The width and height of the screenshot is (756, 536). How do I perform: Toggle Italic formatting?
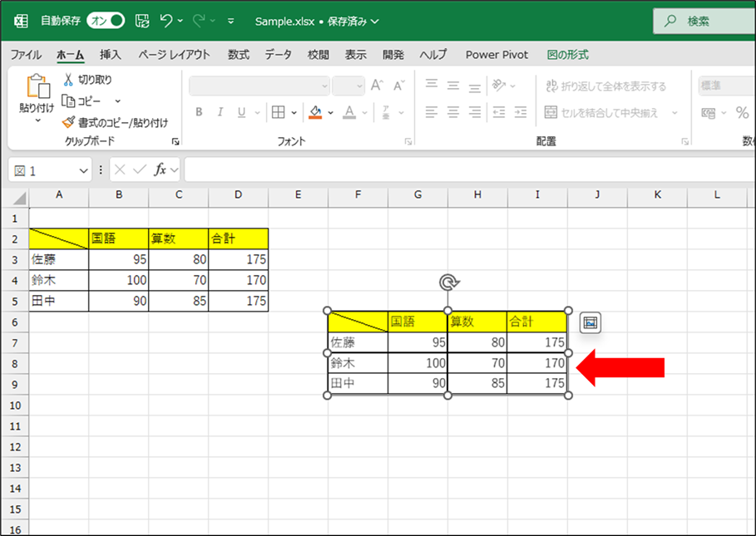[220, 112]
